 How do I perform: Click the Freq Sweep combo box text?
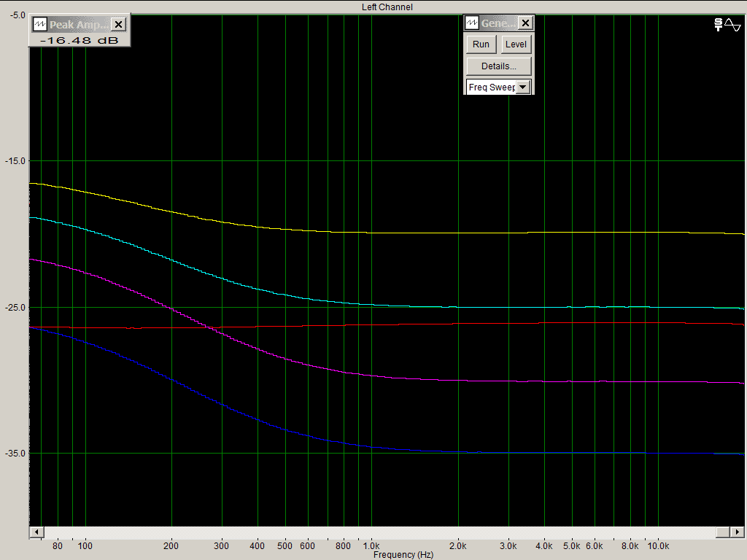point(491,87)
